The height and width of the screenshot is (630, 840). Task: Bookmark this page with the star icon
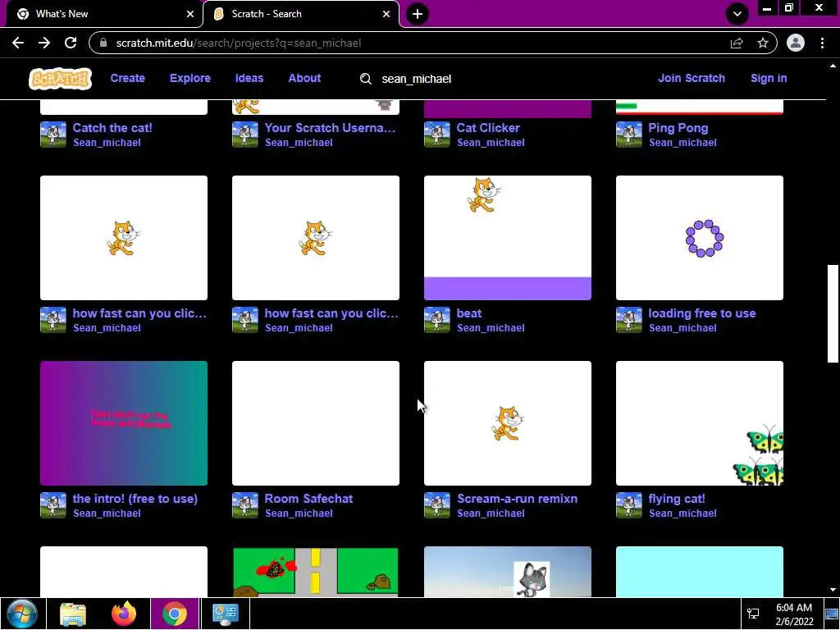[763, 43]
